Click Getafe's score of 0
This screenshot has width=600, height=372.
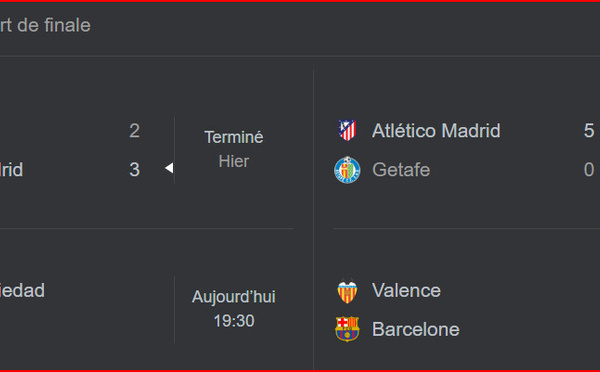pyautogui.click(x=589, y=170)
